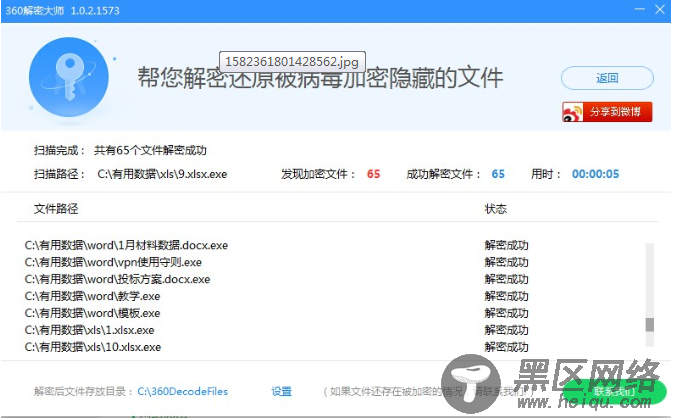Click the elapsed time 00:00:05
The width and height of the screenshot is (673, 419).
click(595, 174)
